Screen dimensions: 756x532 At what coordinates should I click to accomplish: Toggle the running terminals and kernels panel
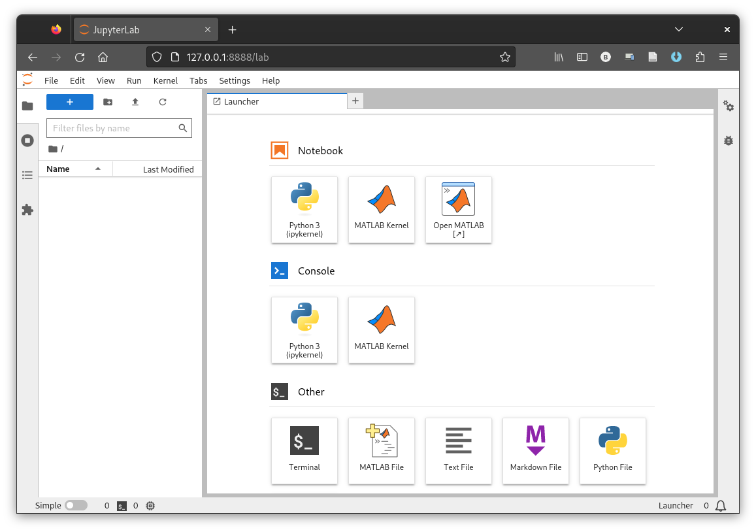click(x=27, y=140)
